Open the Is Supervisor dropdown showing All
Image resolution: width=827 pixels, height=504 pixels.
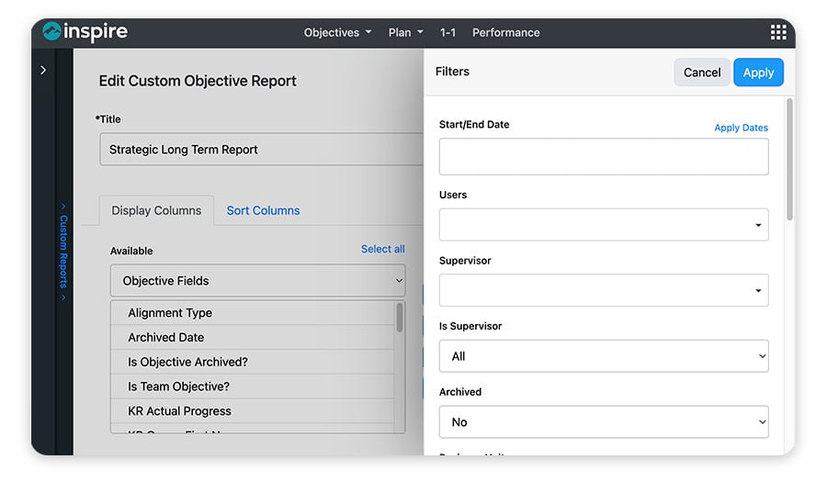604,356
